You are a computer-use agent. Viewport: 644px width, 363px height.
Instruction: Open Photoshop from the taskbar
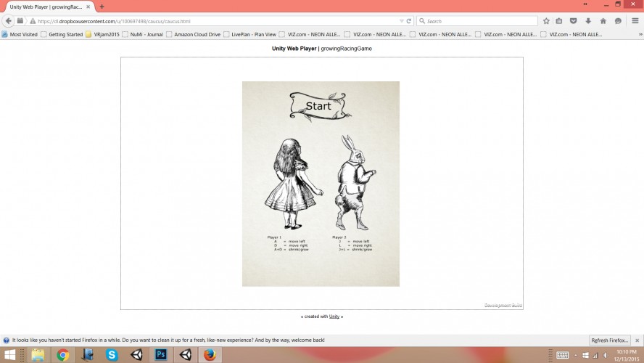tap(160, 355)
